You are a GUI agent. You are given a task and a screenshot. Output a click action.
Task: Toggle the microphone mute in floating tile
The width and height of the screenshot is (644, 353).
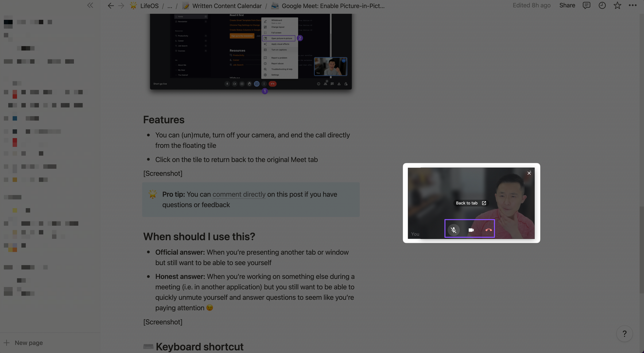[454, 230]
